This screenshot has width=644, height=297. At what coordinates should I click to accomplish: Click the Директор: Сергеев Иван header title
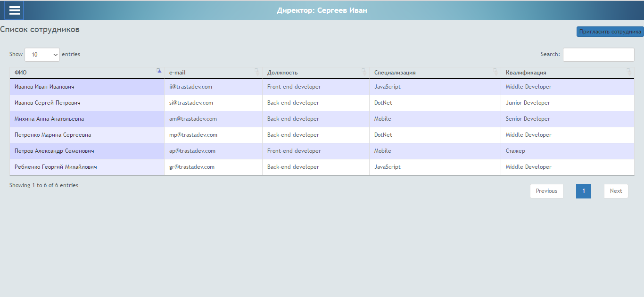[322, 10]
